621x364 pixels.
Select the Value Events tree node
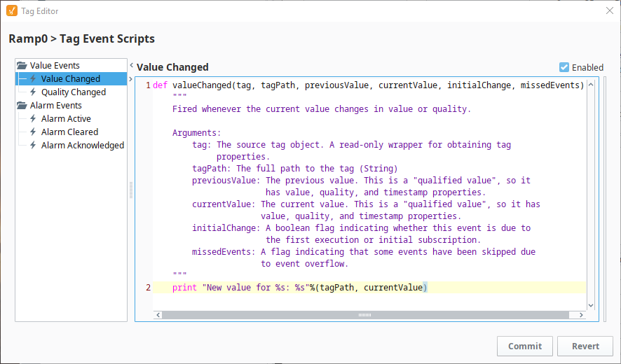tap(55, 65)
